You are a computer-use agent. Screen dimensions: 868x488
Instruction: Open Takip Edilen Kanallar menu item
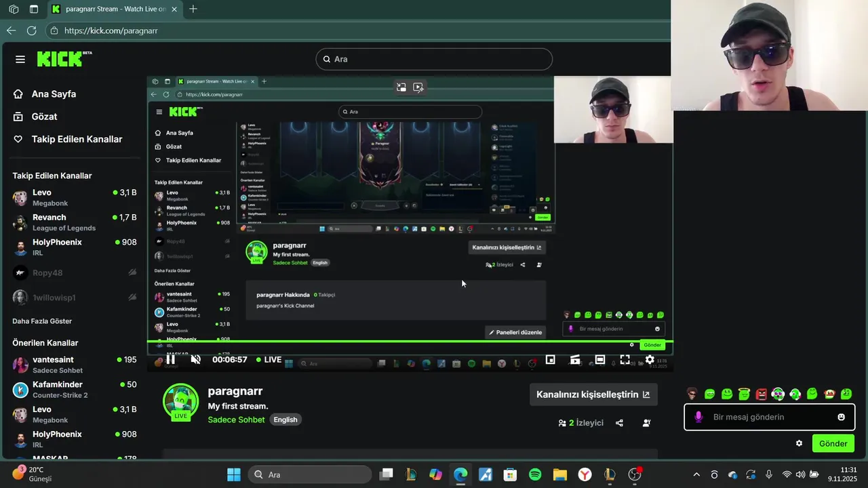coord(68,139)
